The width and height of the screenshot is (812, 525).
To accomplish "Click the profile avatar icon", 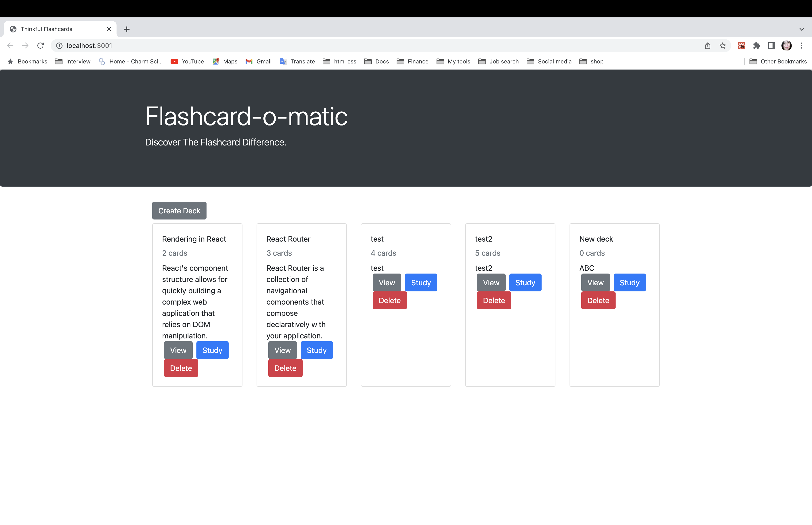I will (x=786, y=45).
